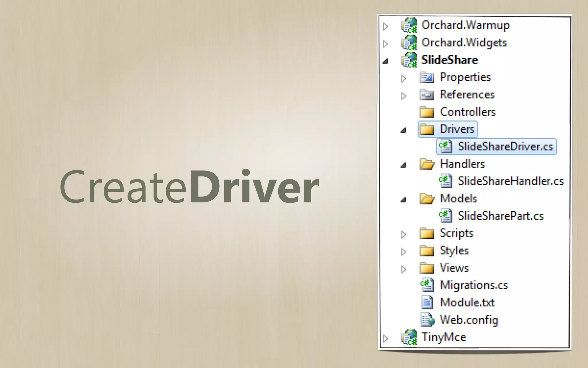The height and width of the screenshot is (368, 588).
Task: Select the Properties label
Action: click(465, 78)
